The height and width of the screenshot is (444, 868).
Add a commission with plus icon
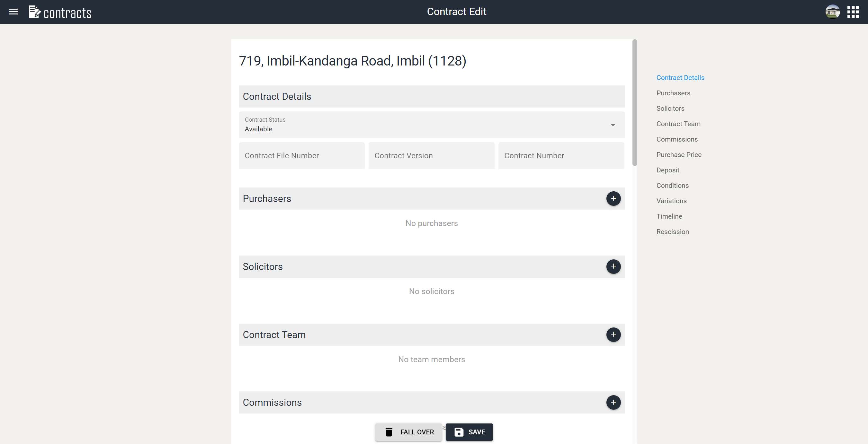point(613,403)
